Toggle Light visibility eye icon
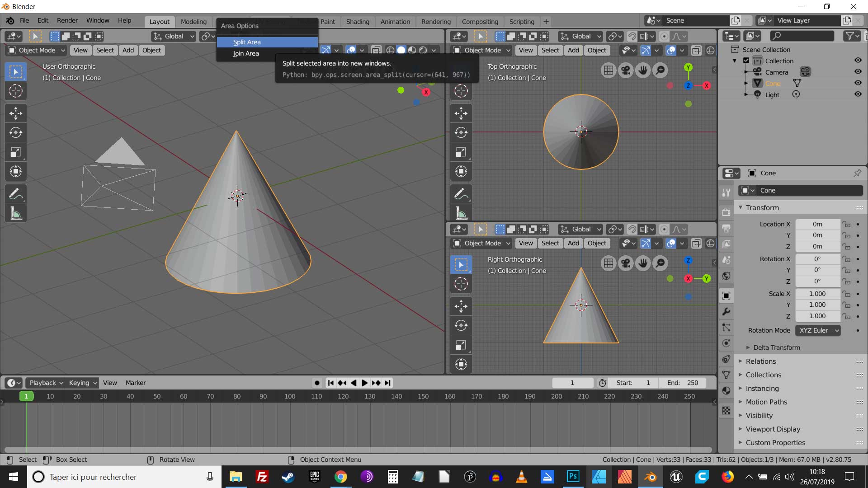Screen dimensions: 868x488 (x=858, y=94)
